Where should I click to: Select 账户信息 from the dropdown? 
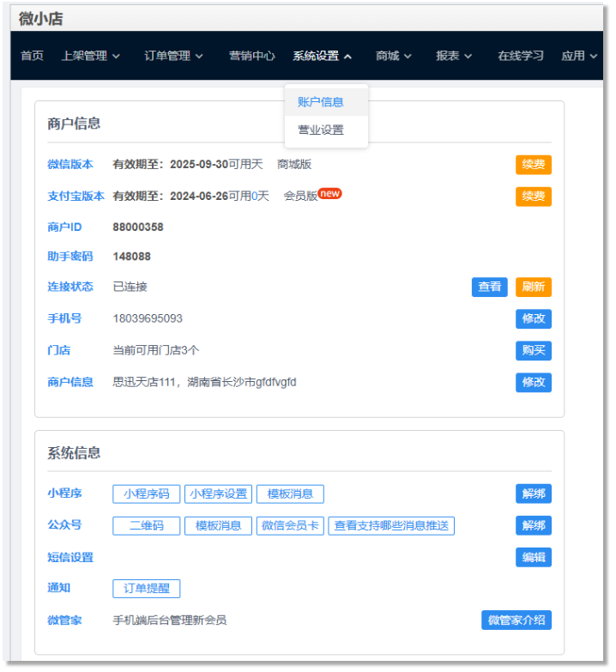(326, 102)
